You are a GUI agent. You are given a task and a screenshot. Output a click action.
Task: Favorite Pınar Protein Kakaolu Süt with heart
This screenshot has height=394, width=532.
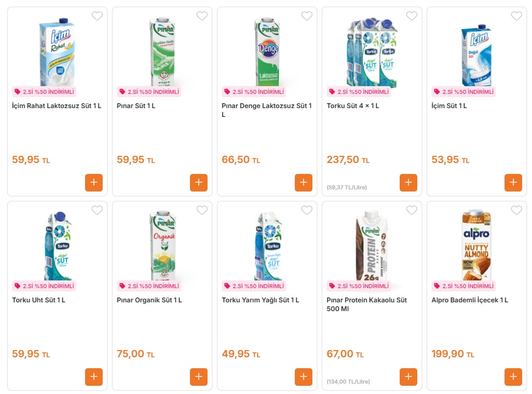(x=412, y=210)
